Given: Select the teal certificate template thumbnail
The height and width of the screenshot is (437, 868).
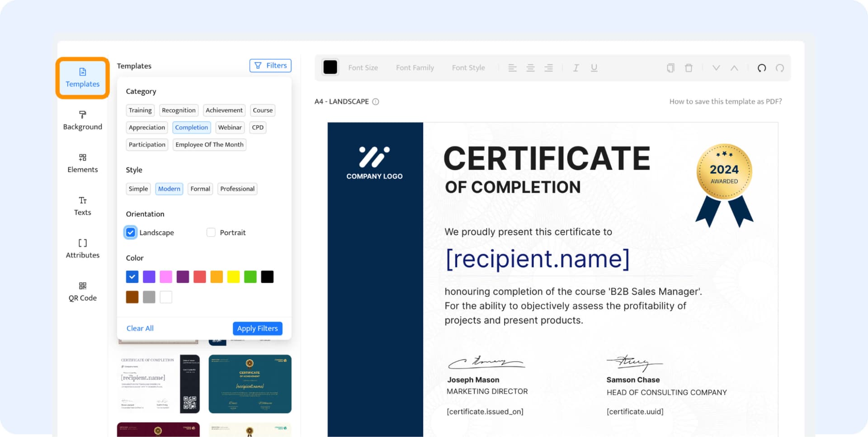Looking at the screenshot, I should 250,384.
